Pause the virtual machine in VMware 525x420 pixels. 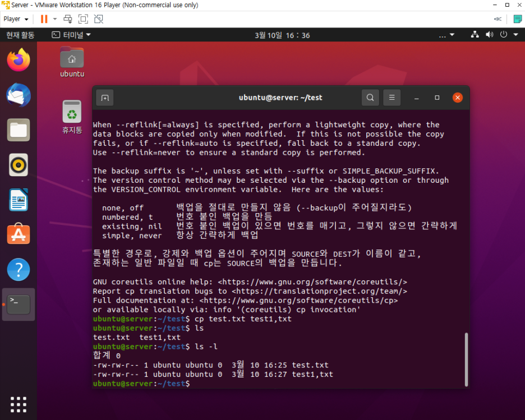[44, 19]
